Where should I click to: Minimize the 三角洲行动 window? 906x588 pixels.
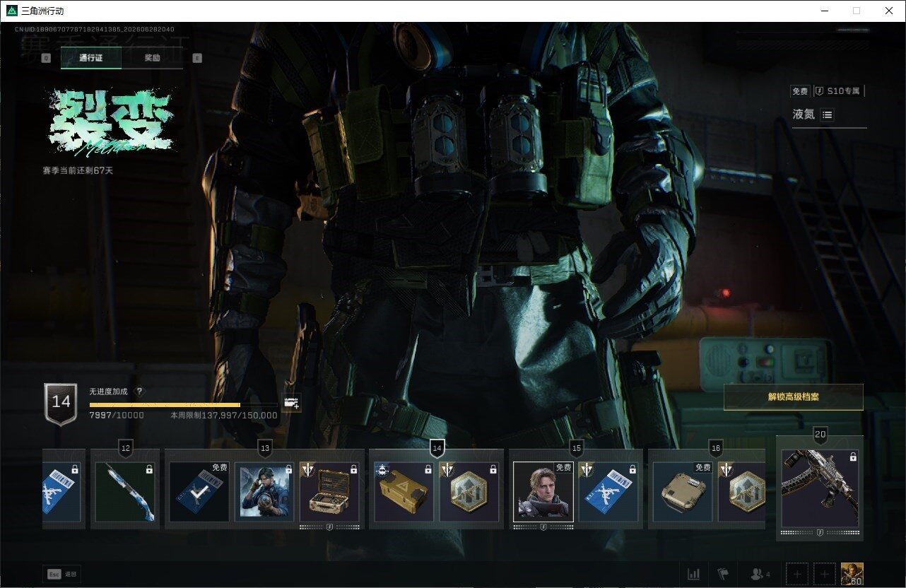click(x=825, y=11)
